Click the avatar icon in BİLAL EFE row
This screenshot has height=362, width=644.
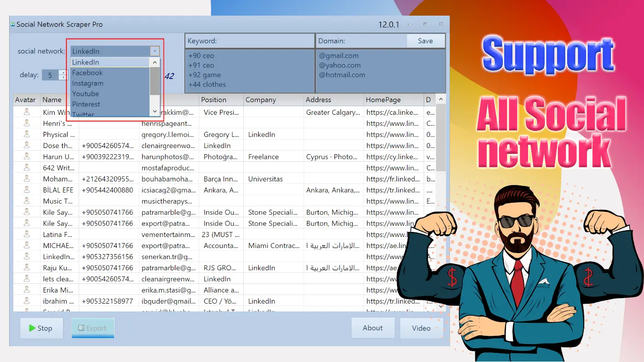[x=27, y=190]
